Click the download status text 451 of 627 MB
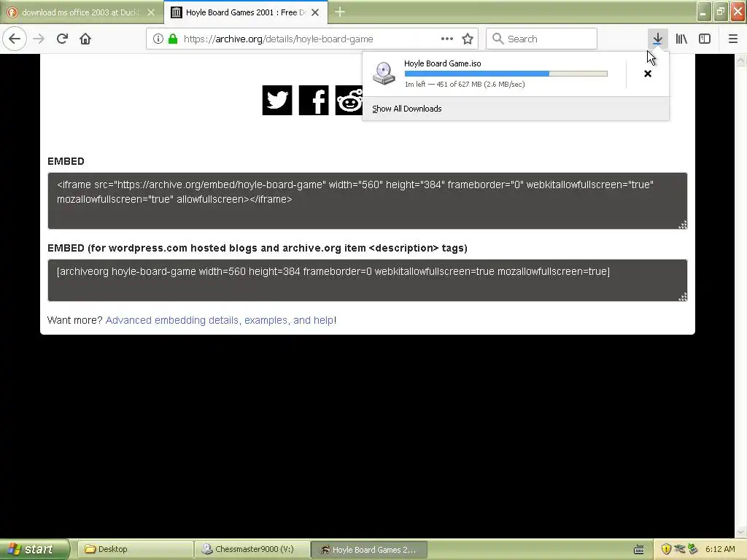The width and height of the screenshot is (747, 560). coord(465,85)
